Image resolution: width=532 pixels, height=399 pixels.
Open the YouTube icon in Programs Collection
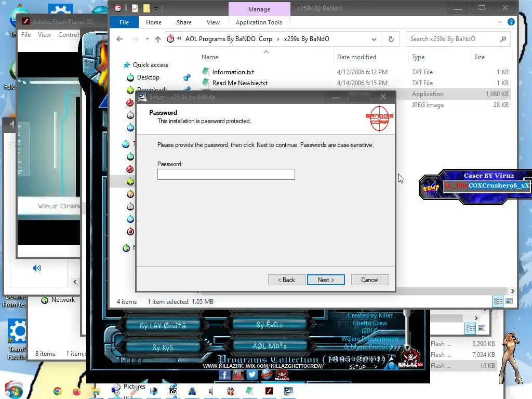point(238,375)
